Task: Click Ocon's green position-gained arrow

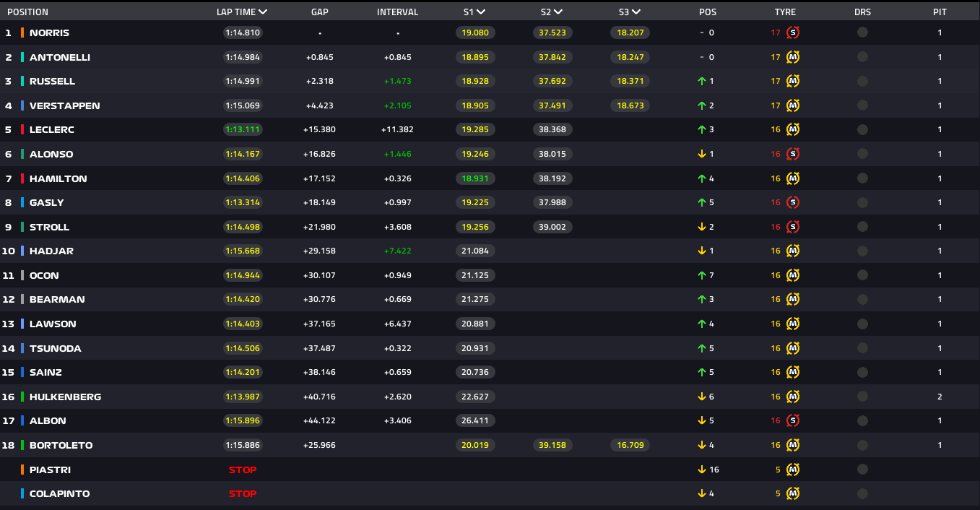Action: click(x=701, y=275)
